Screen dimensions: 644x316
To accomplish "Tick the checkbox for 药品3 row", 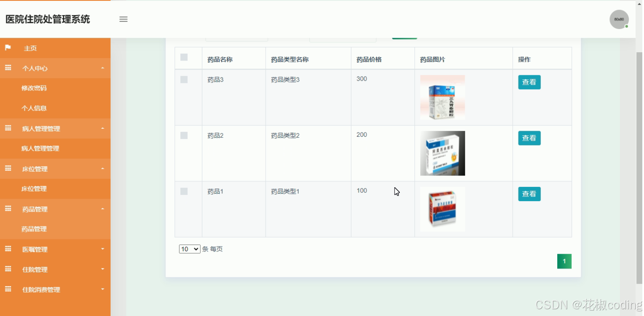I will 184,79.
